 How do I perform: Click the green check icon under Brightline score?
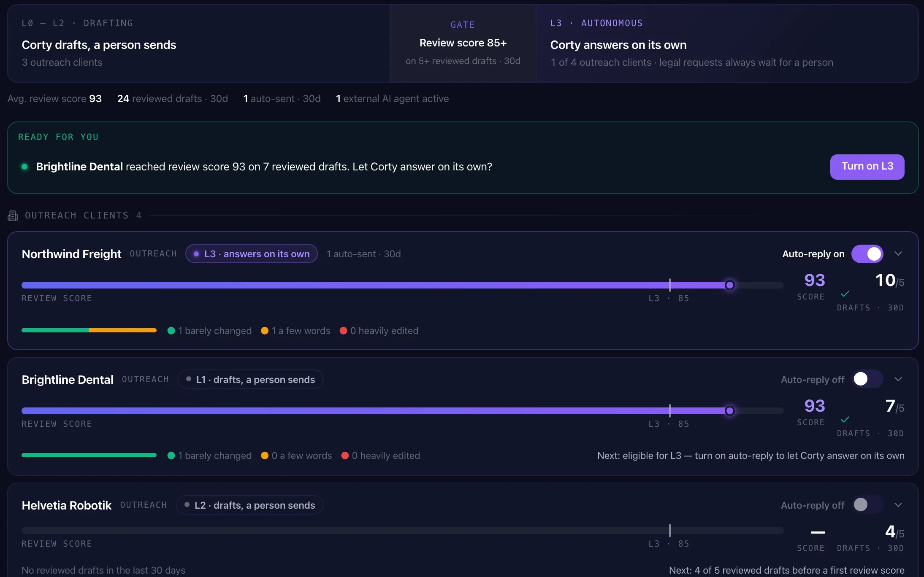[x=845, y=420]
